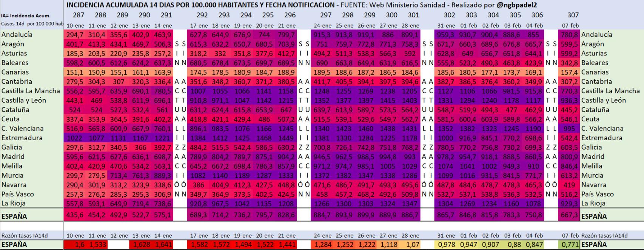Click column header number 287
644x250 pixels.
pyautogui.click(x=78, y=15)
